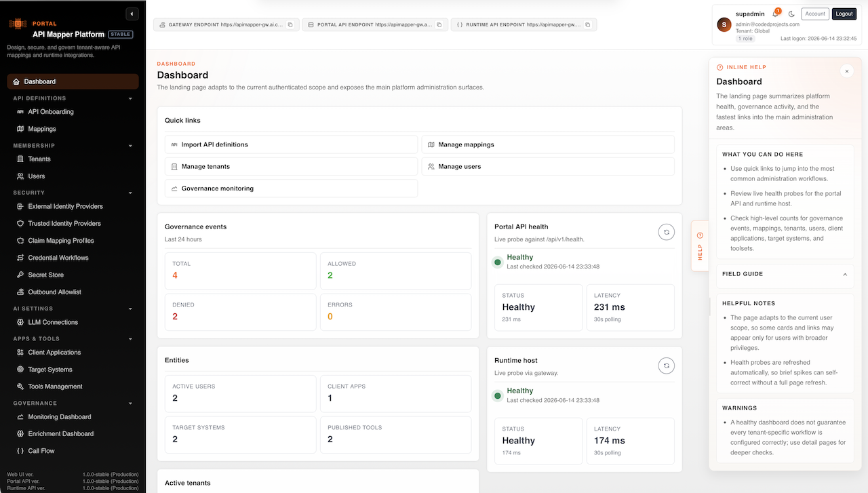Collapse the Apps & Tools section

[x=130, y=339]
